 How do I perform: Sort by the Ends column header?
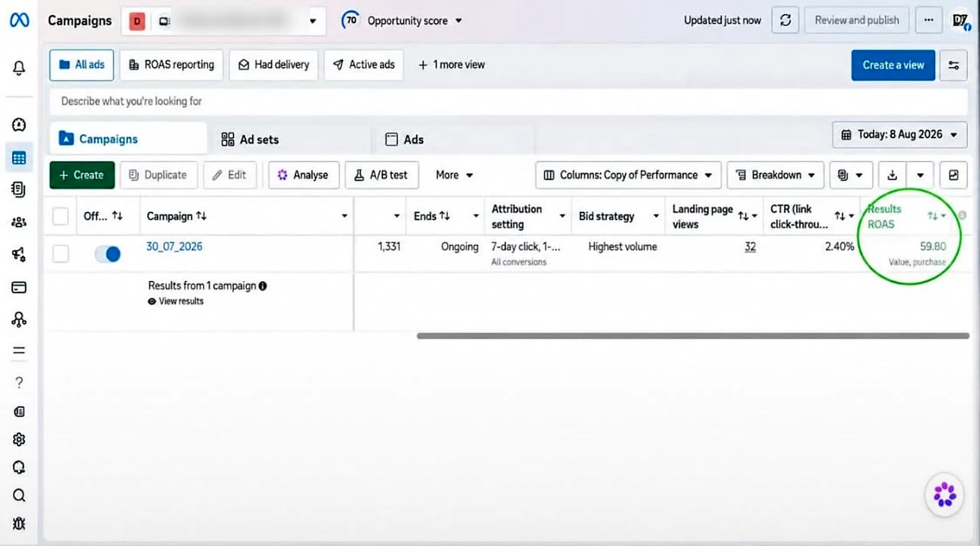432,216
